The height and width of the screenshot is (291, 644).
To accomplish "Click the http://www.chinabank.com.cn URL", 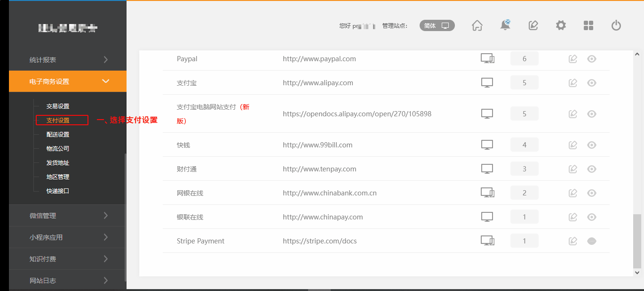I will [x=330, y=193].
